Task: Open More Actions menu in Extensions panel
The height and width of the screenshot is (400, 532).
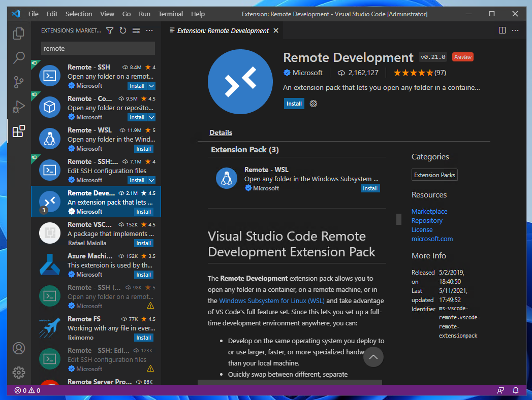Action: 149,30
